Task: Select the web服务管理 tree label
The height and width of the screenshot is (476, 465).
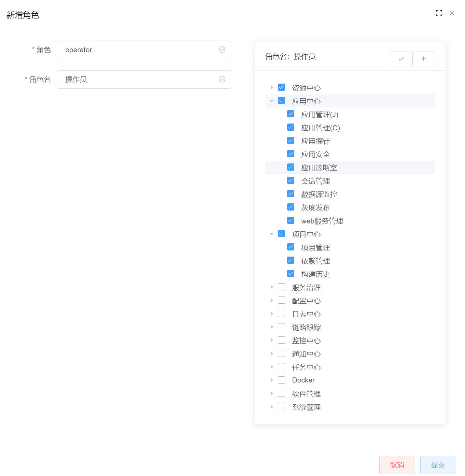Action: click(x=322, y=221)
